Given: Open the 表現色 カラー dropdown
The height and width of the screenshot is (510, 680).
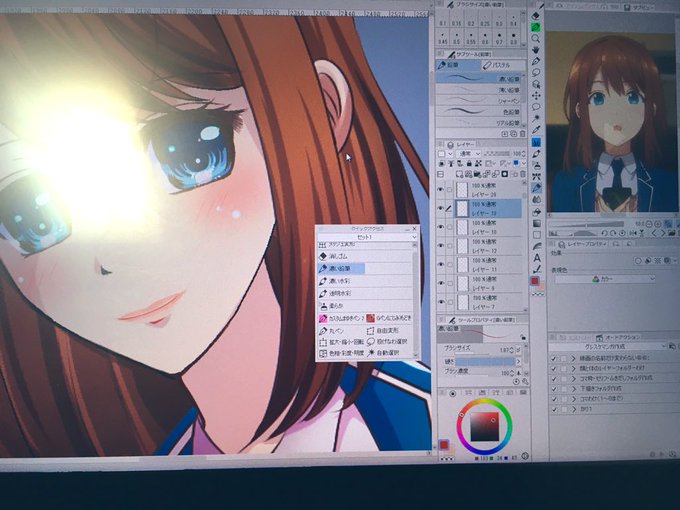Looking at the screenshot, I should pos(605,279).
